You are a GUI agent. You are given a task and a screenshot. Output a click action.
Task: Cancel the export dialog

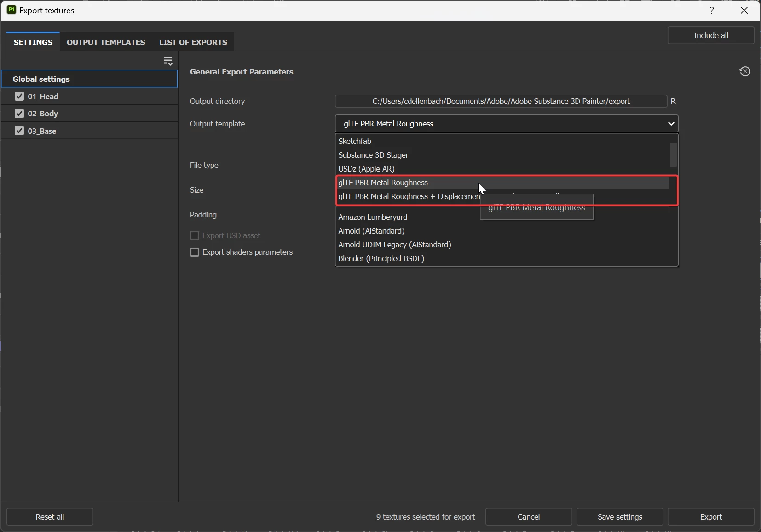pos(529,517)
